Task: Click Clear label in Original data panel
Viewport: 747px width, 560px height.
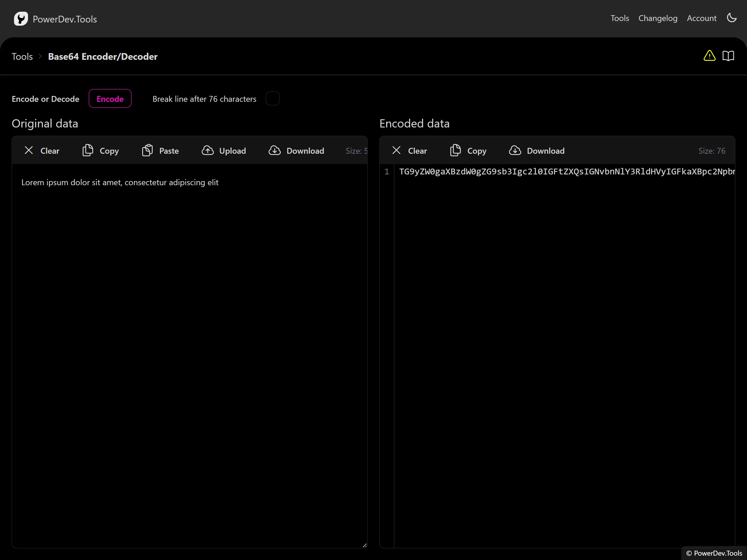Action: coord(50,151)
